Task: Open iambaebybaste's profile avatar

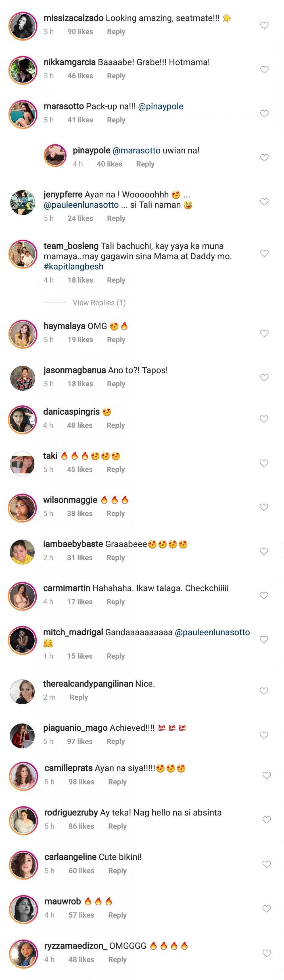Action: click(x=23, y=552)
